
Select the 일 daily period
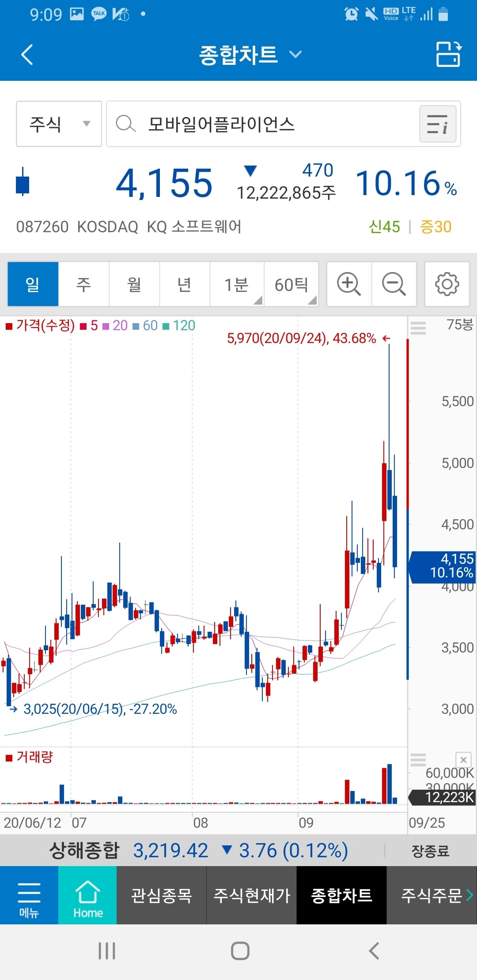point(33,284)
